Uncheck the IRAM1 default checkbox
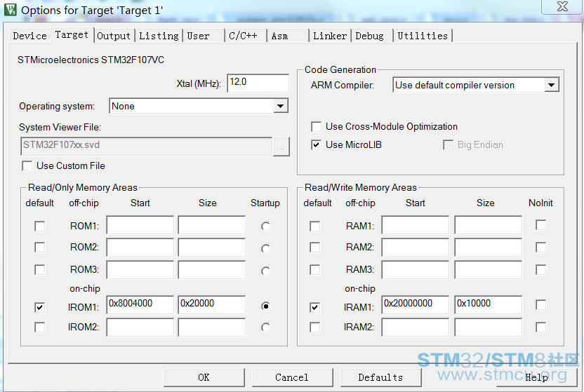The width and height of the screenshot is (584, 392). coord(315,308)
